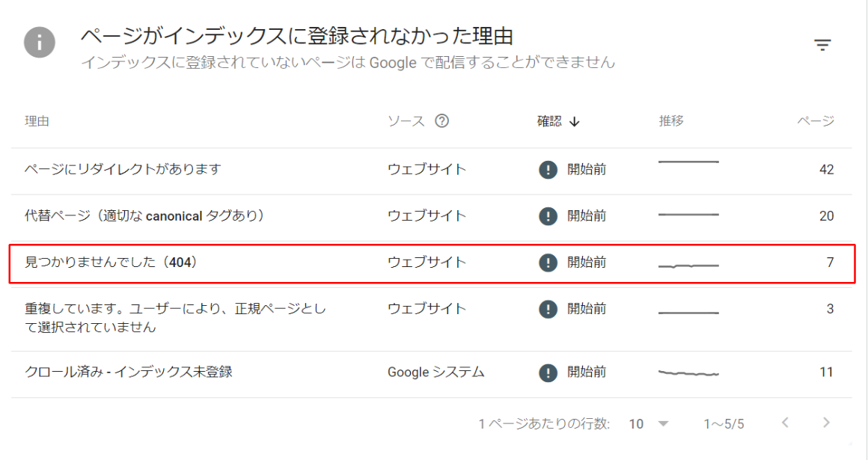Open the help icon beside ソース column
Image resolution: width=868 pixels, height=460 pixels.
pyautogui.click(x=443, y=120)
